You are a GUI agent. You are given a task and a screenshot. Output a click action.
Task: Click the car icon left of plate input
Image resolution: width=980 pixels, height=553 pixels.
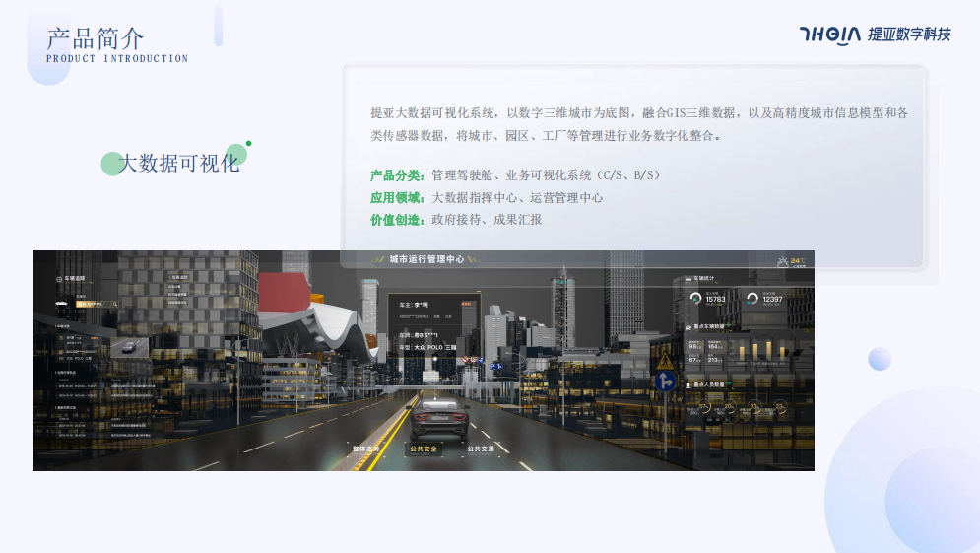coord(61,303)
